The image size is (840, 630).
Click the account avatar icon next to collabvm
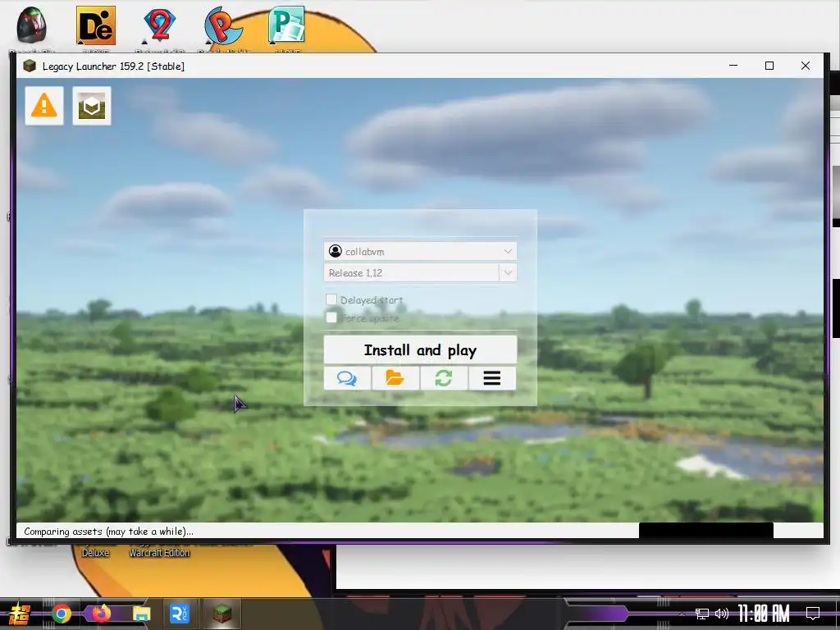point(336,251)
